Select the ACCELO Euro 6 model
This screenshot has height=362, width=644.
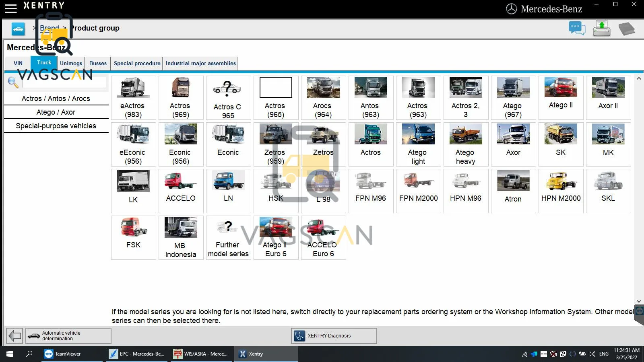tap(323, 238)
